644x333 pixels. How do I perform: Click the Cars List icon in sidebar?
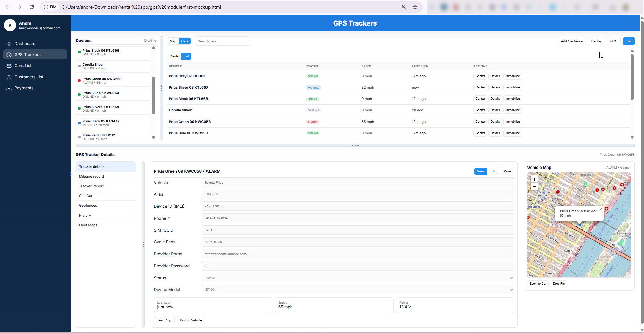(x=9, y=66)
